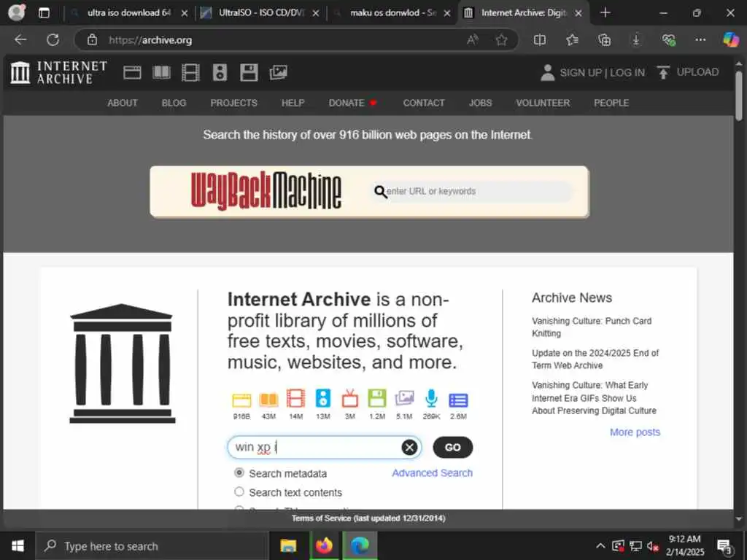Open the Advanced Search link
The image size is (747, 560).
[432, 472]
